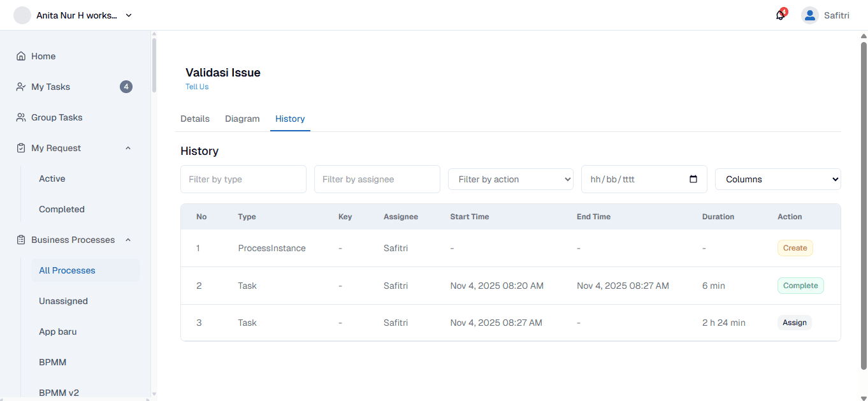Open the Columns dropdown
This screenshot has height=401, width=868.
pyautogui.click(x=778, y=179)
